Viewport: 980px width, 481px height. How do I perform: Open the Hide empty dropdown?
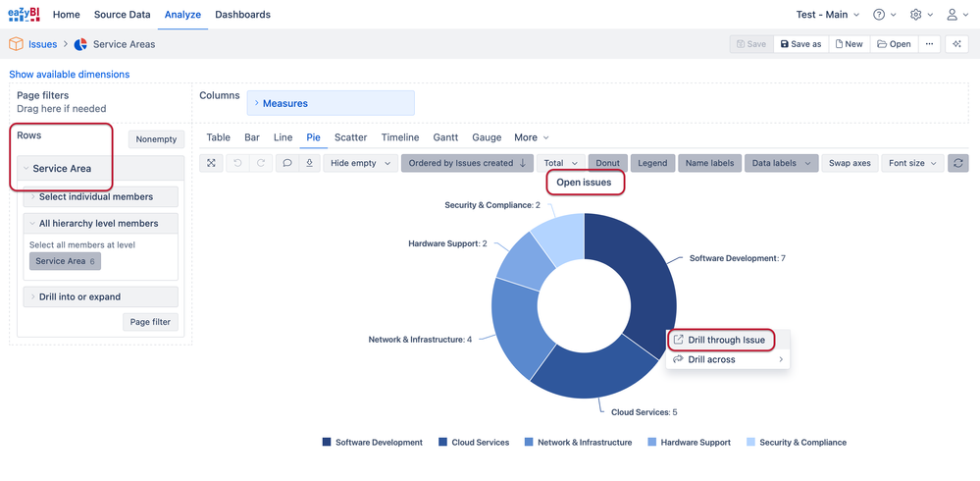pos(361,163)
